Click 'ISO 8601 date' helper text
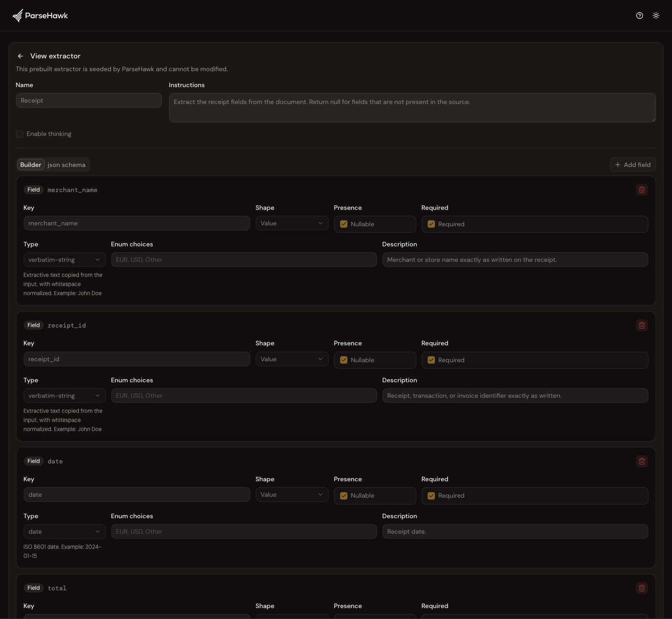This screenshot has height=619, width=672. pyautogui.click(x=62, y=551)
